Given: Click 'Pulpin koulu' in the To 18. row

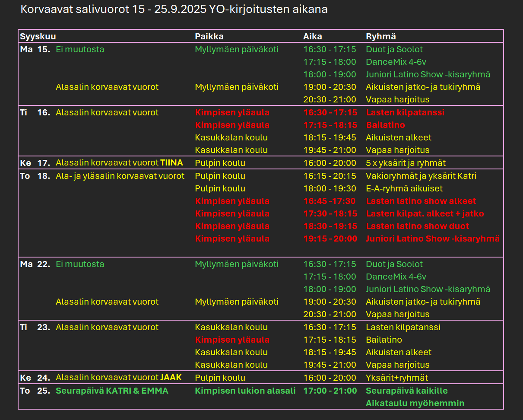Looking at the screenshot, I should click(220, 176).
